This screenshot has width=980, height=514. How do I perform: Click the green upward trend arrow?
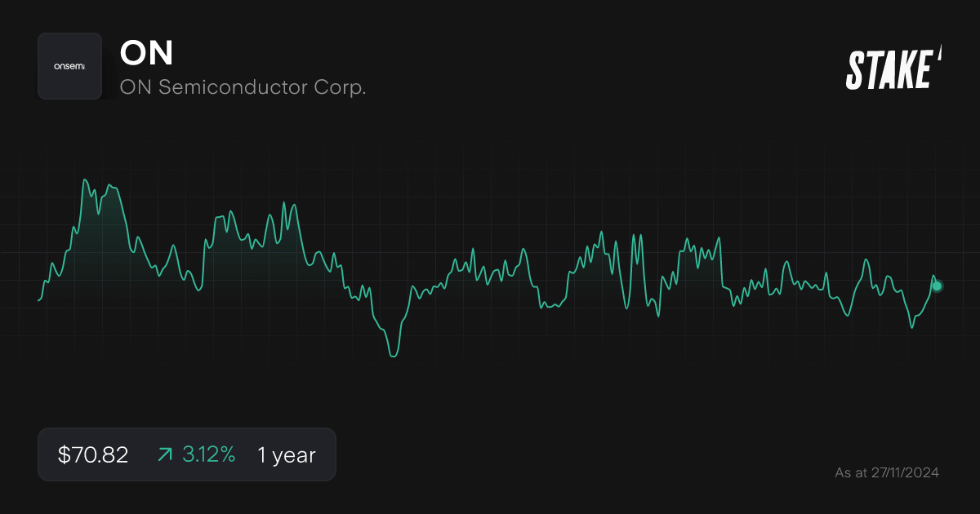pyautogui.click(x=164, y=454)
